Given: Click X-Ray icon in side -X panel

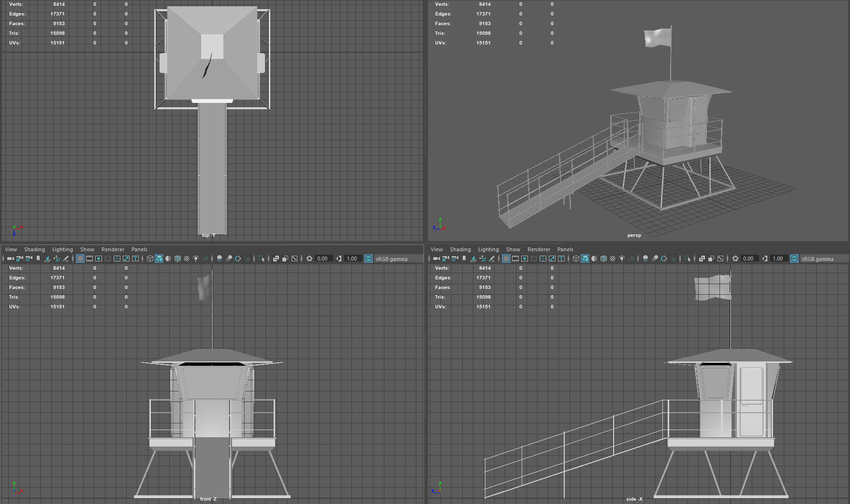Looking at the screenshot, I should click(x=702, y=259).
